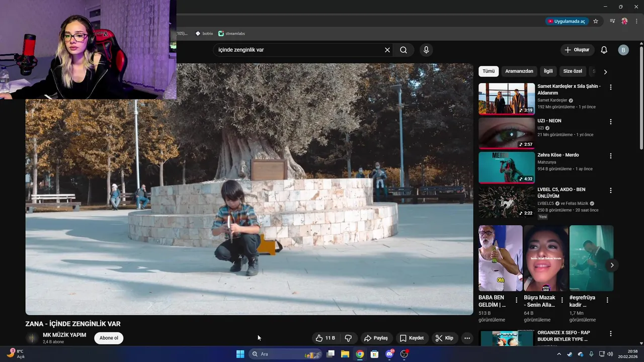Viewport: 644px width, 362px height.
Task: Open options menu for Zehra Köse - Merdo
Action: [611, 156]
